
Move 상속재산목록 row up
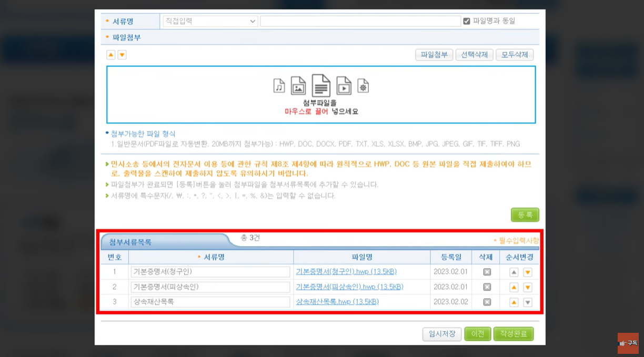click(514, 302)
